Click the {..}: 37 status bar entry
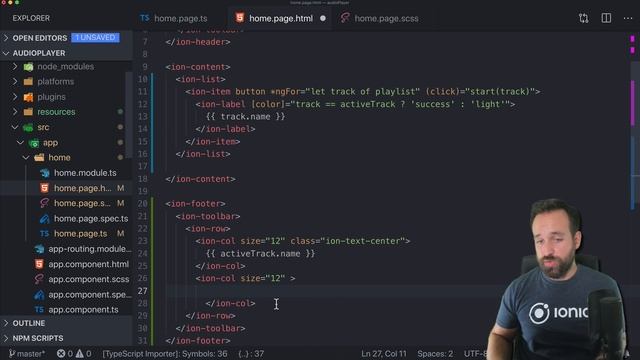This screenshot has width=640, height=360. [251, 353]
